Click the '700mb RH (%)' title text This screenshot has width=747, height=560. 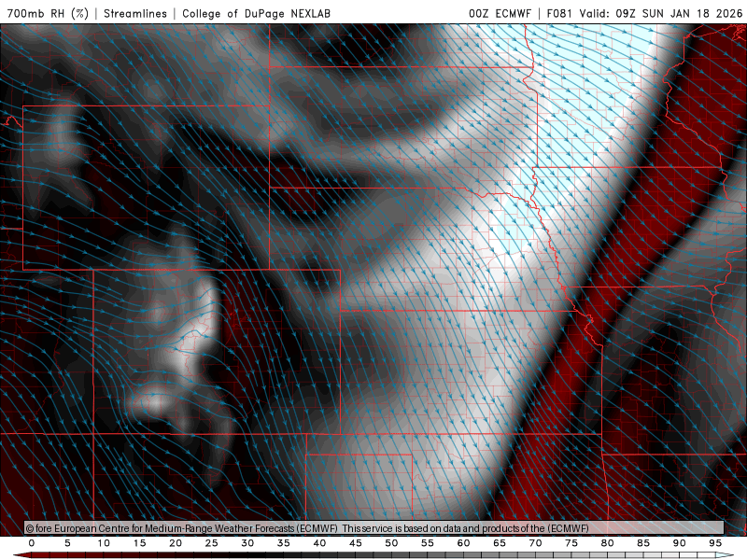(49, 13)
